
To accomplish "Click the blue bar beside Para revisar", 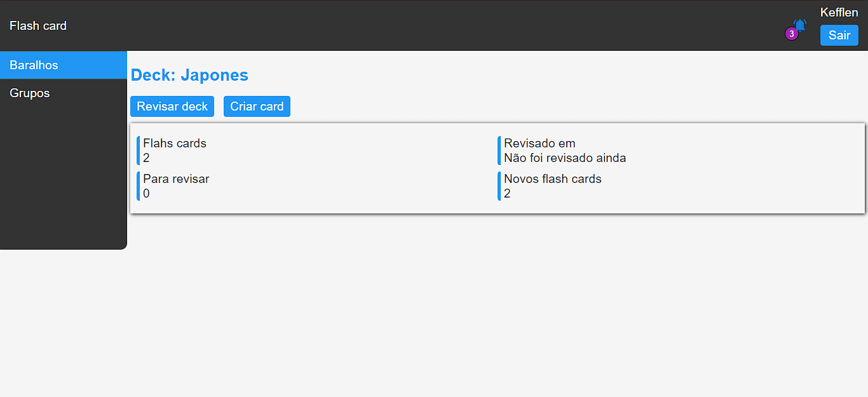I will tap(139, 186).
